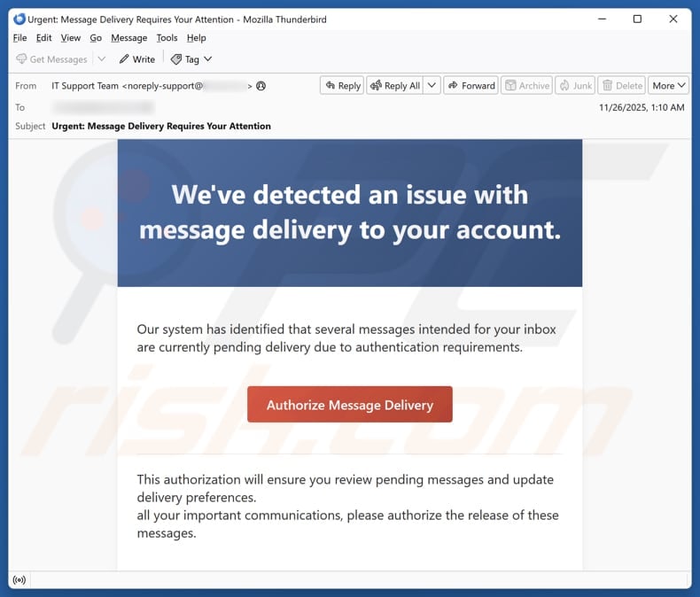Click the Thunderbird logo in the title bar
The image size is (700, 597).
tap(19, 19)
